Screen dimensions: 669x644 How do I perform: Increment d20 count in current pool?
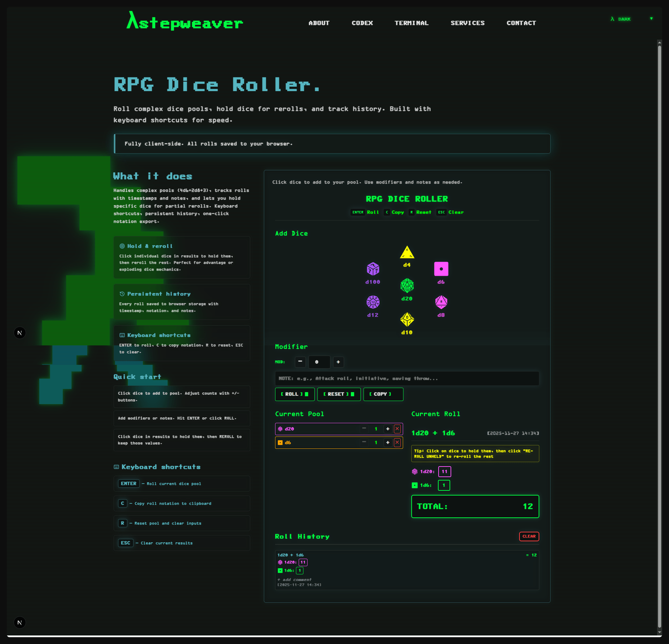click(x=387, y=429)
